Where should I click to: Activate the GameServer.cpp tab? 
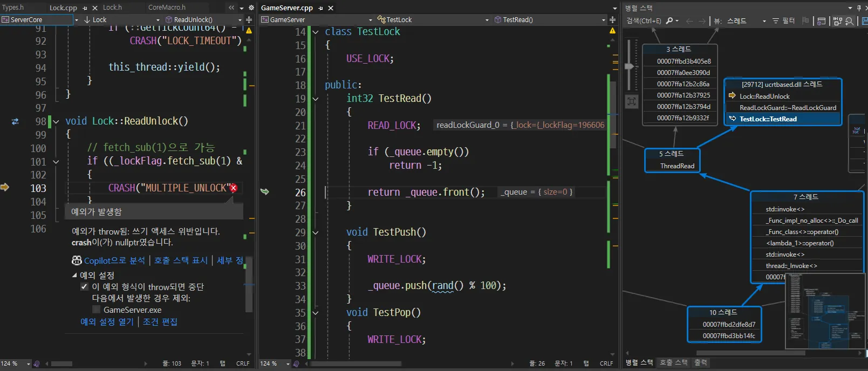click(287, 8)
